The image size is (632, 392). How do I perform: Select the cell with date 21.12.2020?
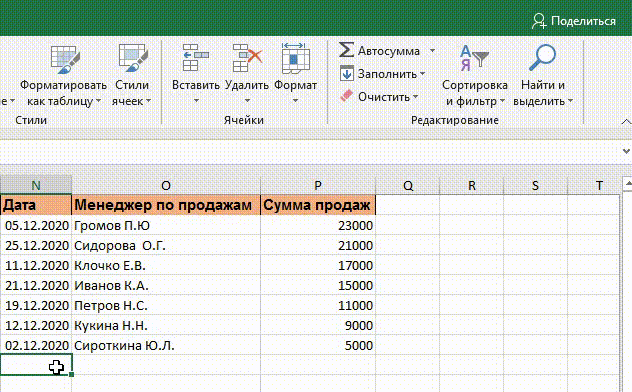pyautogui.click(x=36, y=285)
